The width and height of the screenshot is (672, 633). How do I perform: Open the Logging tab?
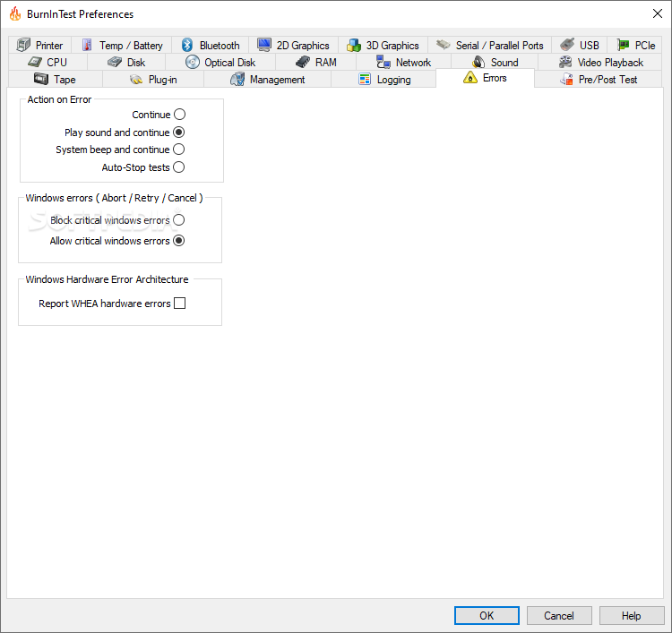click(384, 79)
